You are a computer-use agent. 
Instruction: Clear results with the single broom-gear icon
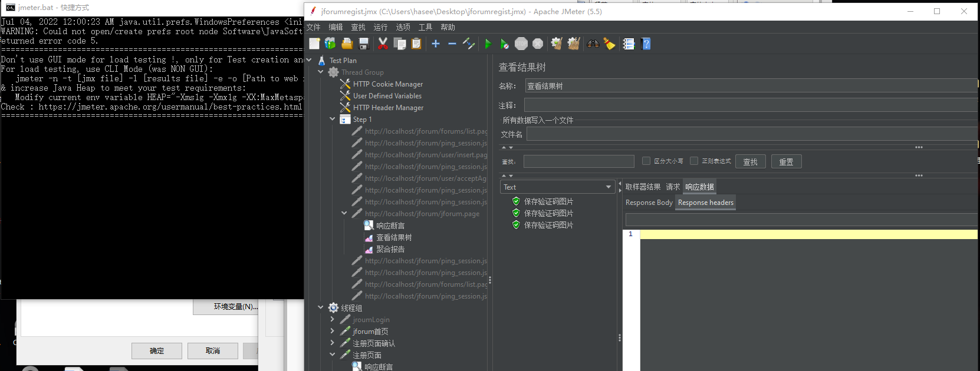click(557, 44)
